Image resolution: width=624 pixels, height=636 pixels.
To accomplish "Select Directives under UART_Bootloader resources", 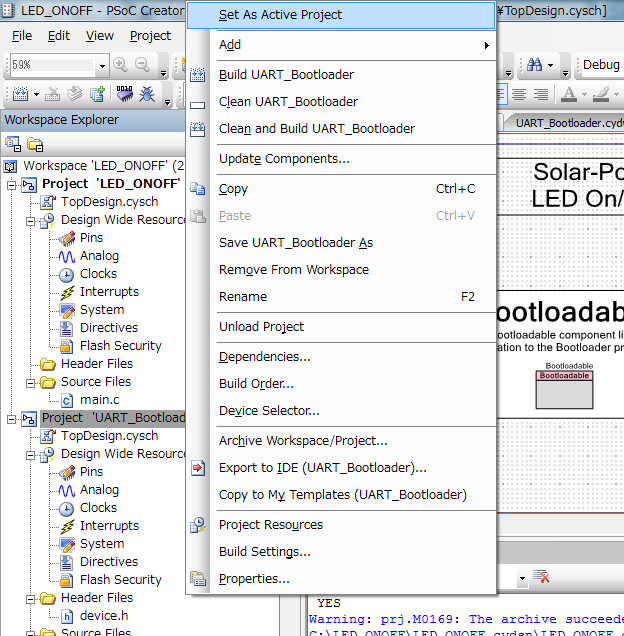I will tap(109, 562).
